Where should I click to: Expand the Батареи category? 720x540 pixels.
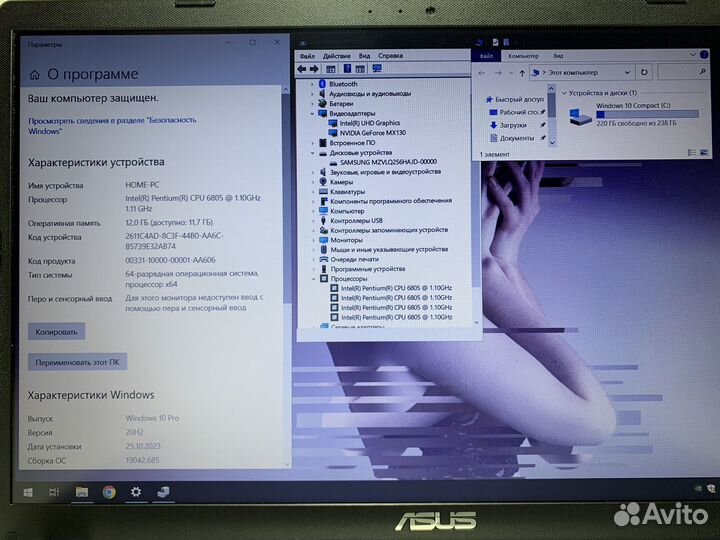312,104
